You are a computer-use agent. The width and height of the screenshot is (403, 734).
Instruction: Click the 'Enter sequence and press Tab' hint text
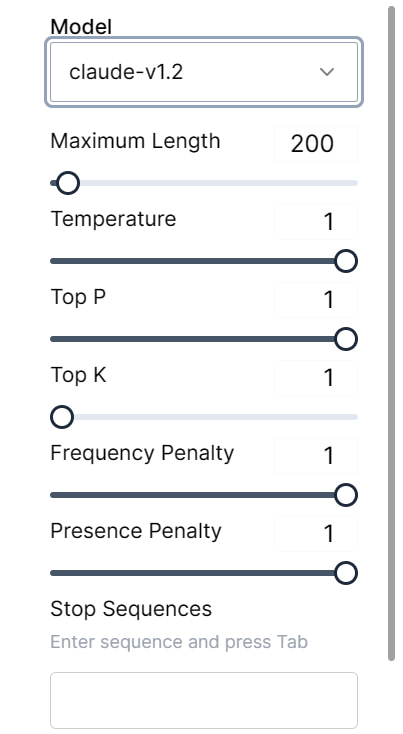(x=179, y=642)
